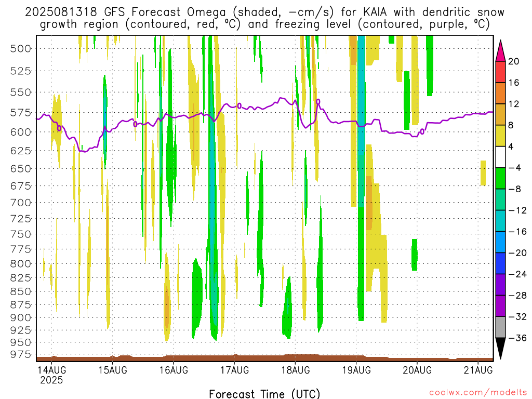Click the 17AUG date label

click(234, 370)
